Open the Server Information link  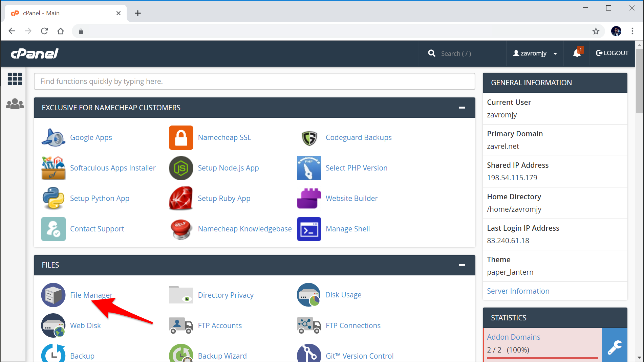(518, 291)
